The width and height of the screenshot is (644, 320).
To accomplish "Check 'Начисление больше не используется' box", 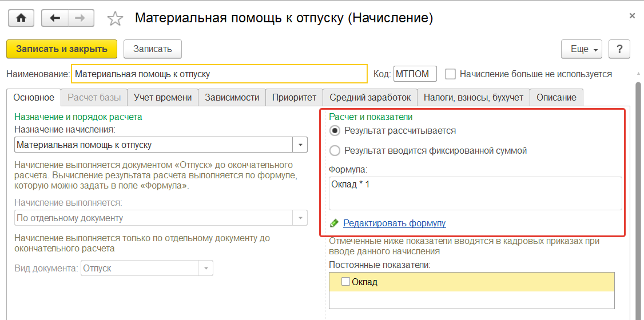I will point(451,74).
